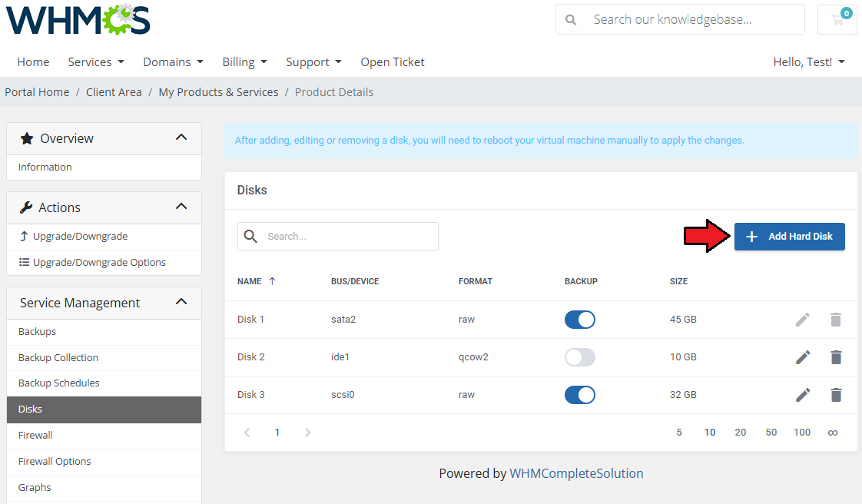Open Backup Schedules in sidebar

click(x=104, y=383)
